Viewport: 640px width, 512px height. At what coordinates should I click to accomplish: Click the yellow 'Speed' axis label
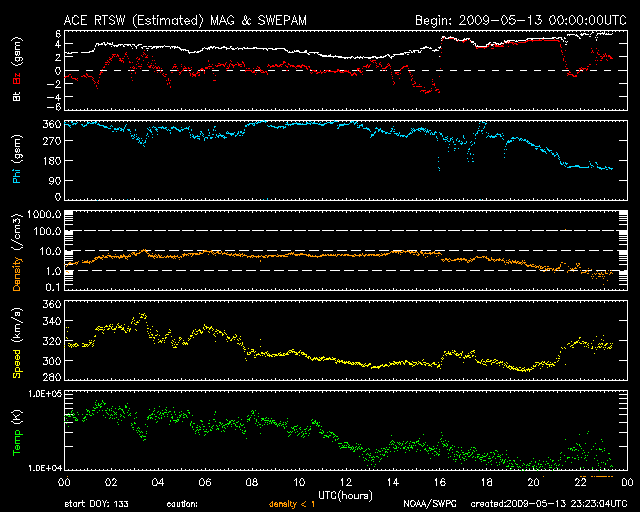(x=17, y=364)
